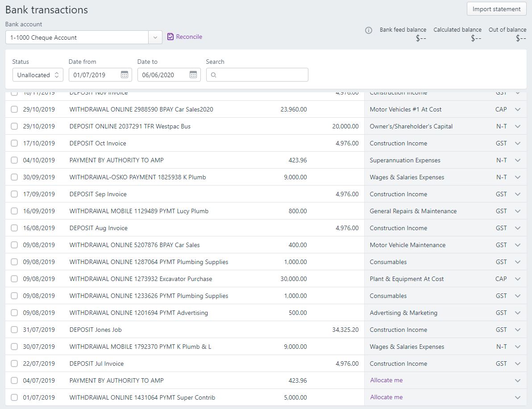
Task: Open Allocate me for AMP payment
Action: coord(386,380)
